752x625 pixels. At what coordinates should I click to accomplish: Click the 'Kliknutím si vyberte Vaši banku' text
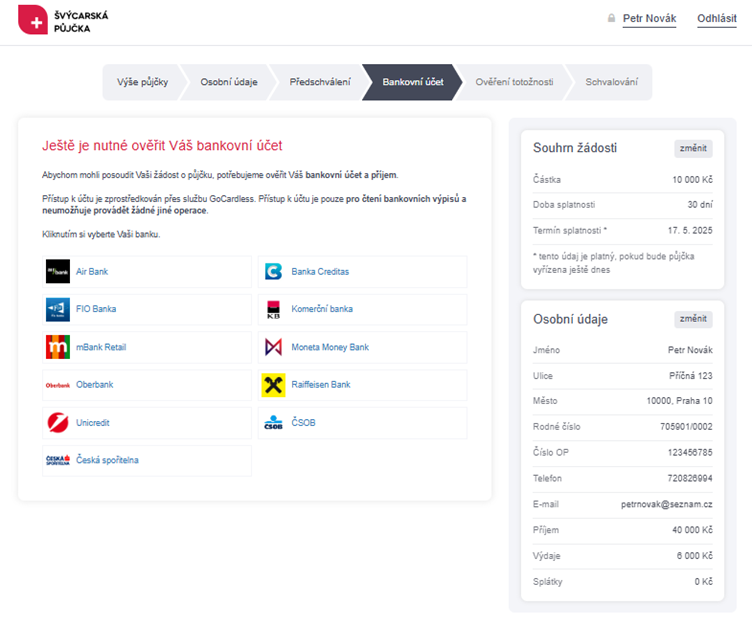click(101, 235)
